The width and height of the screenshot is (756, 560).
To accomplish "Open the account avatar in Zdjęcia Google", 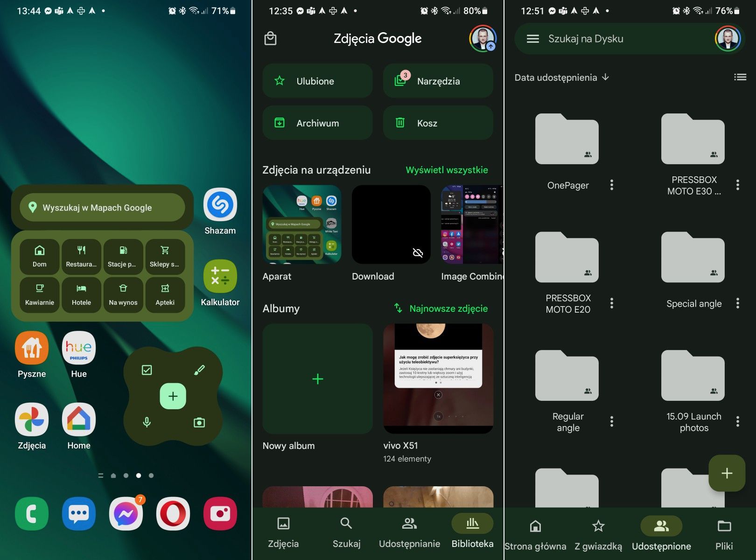I will click(x=483, y=38).
